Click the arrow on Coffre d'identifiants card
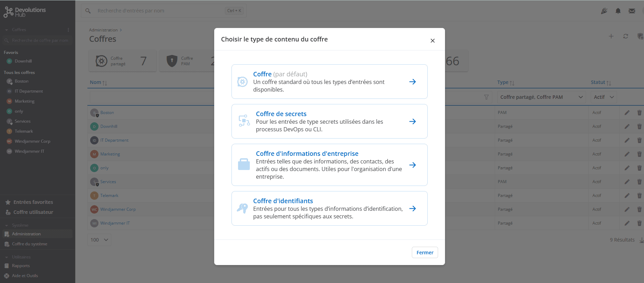644x283 pixels. [x=413, y=208]
